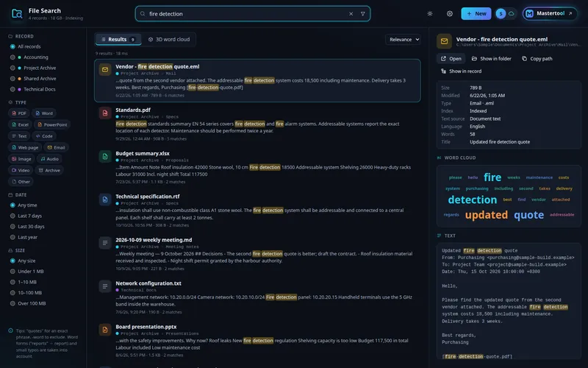Click the New button
The width and height of the screenshot is (588, 368).
(x=476, y=13)
